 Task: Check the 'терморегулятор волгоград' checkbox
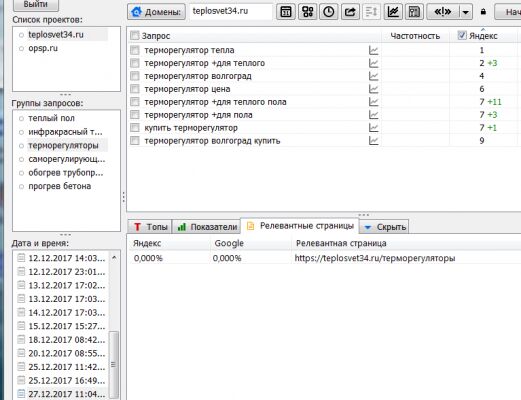click(134, 76)
